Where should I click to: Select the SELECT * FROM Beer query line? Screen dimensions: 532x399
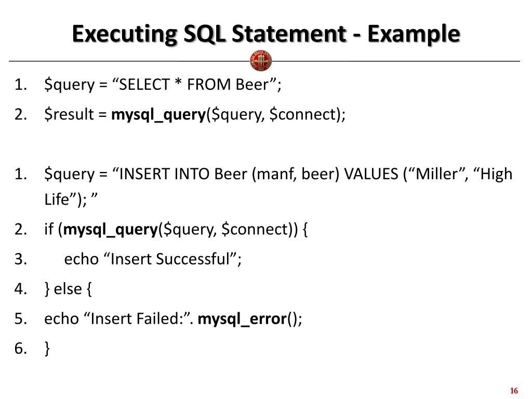tap(163, 85)
